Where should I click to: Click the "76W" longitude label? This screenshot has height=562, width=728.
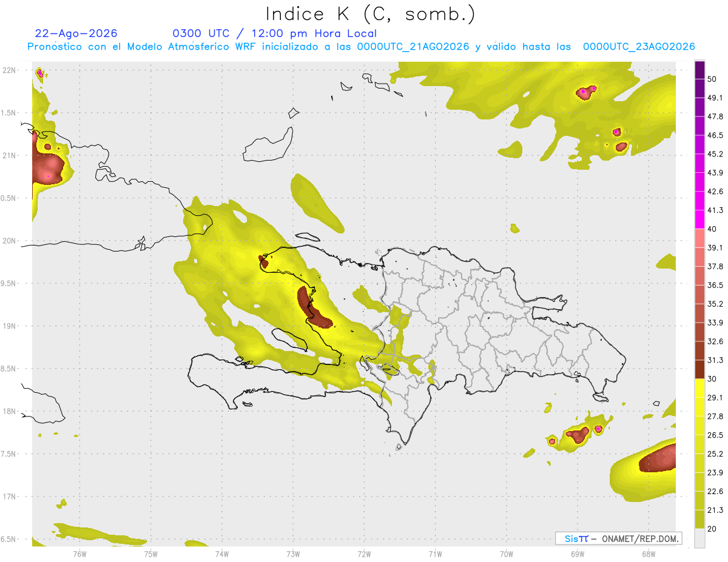click(x=79, y=554)
